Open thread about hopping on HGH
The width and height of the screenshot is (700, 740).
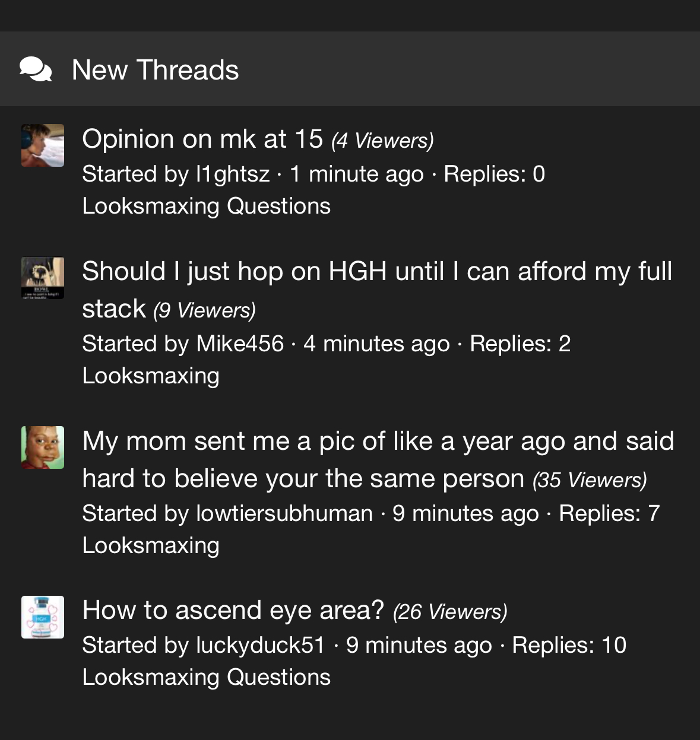[x=377, y=290]
